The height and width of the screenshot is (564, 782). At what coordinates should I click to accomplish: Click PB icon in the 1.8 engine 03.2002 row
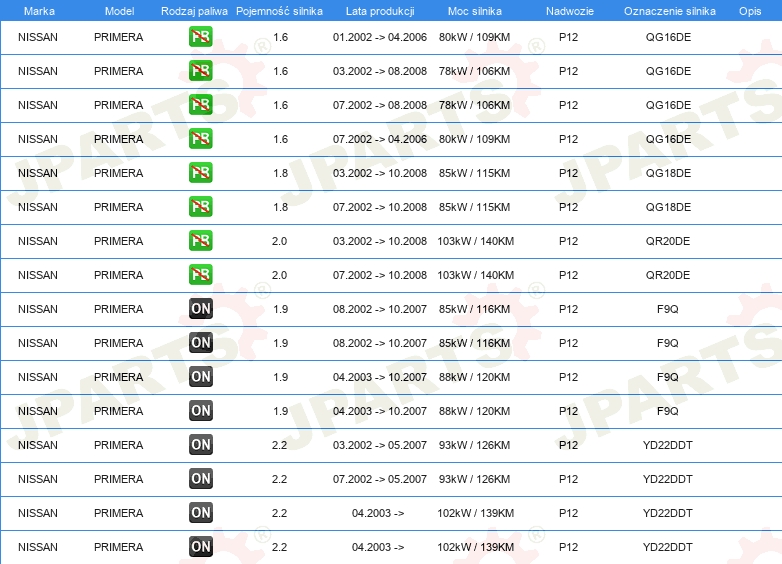201,173
